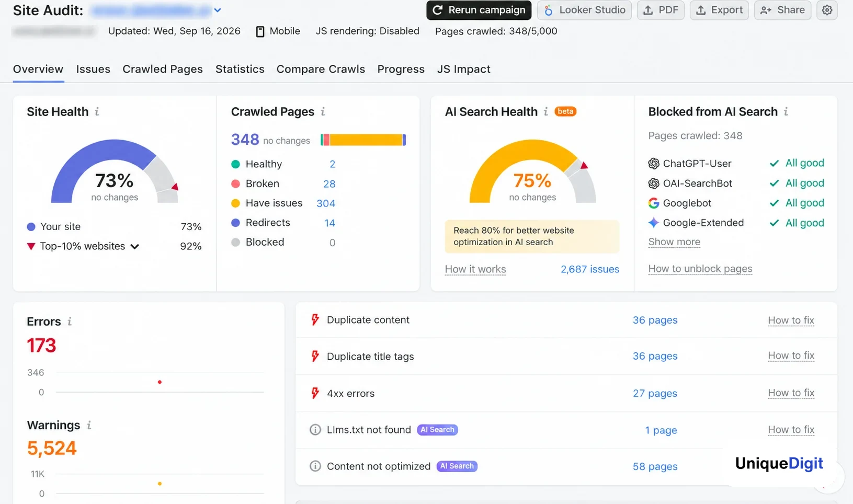Click How to fix for Duplicate content

click(791, 320)
